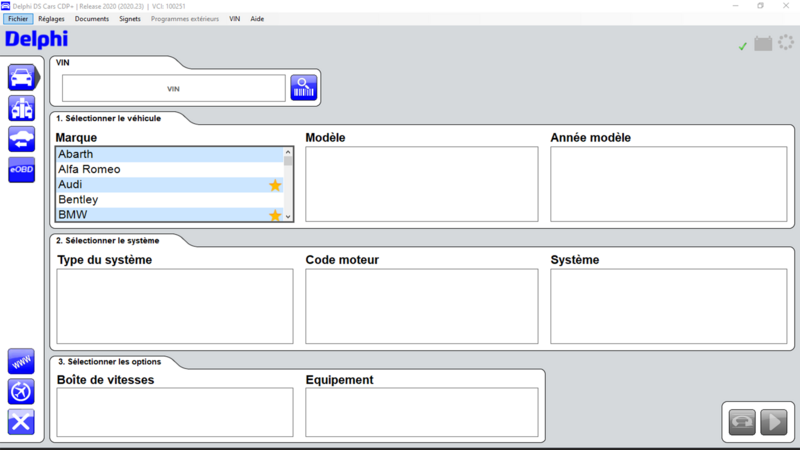Click the Marque list scroll up arrow
The width and height of the screenshot is (800, 450).
(288, 152)
